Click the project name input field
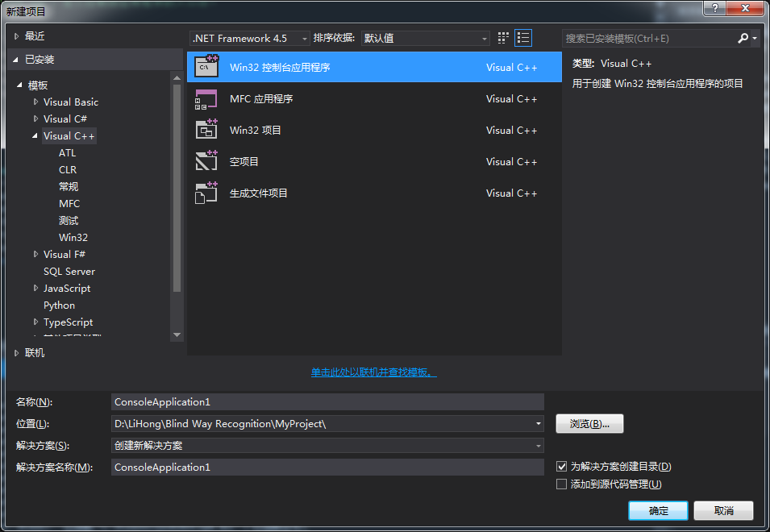The width and height of the screenshot is (770, 532). pyautogui.click(x=327, y=402)
